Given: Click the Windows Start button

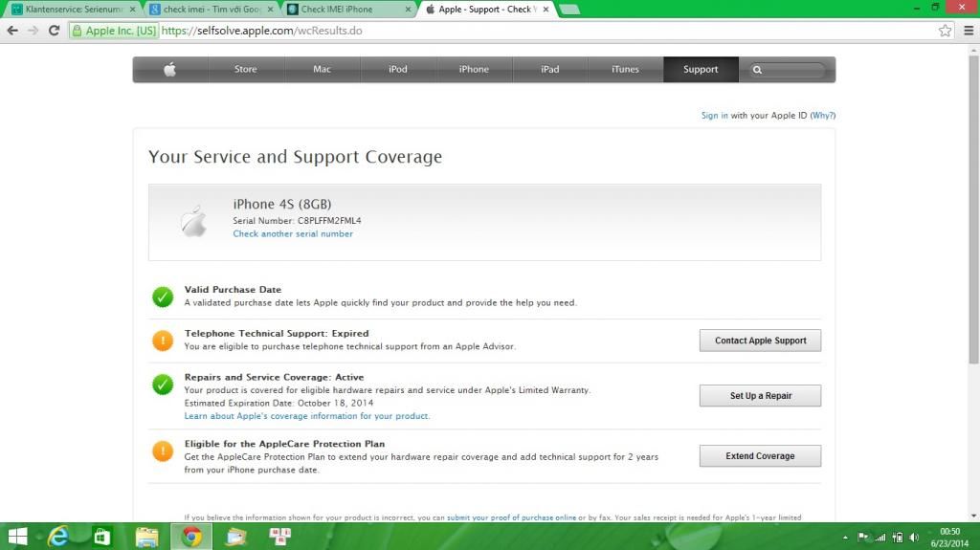Looking at the screenshot, I should coord(17,537).
